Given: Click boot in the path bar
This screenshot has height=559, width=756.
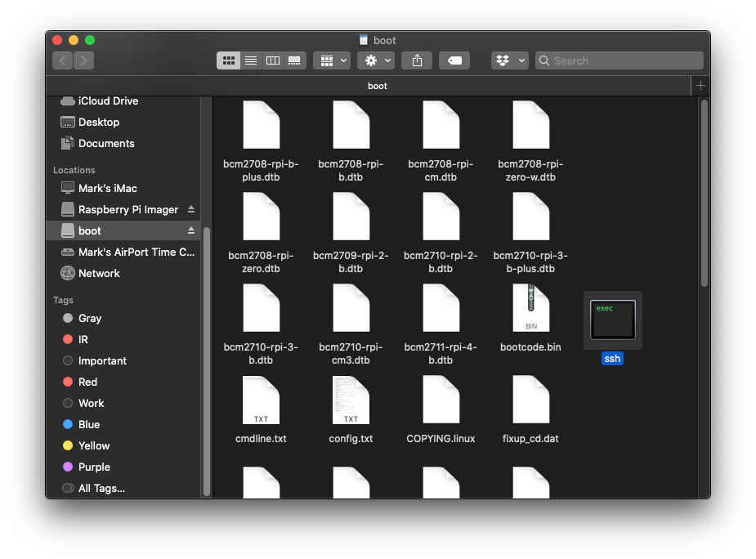Looking at the screenshot, I should (x=377, y=85).
